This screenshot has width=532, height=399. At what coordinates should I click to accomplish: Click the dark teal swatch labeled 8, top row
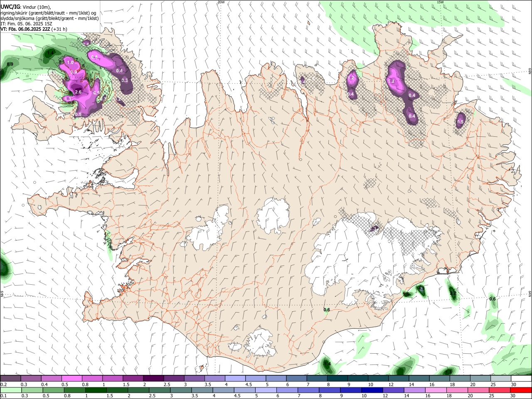pos(337,379)
